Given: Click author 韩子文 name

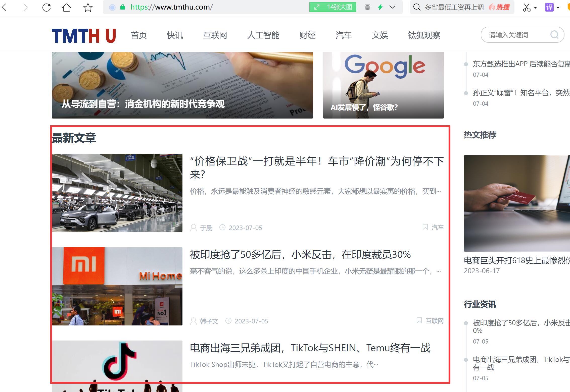Looking at the screenshot, I should tap(209, 321).
